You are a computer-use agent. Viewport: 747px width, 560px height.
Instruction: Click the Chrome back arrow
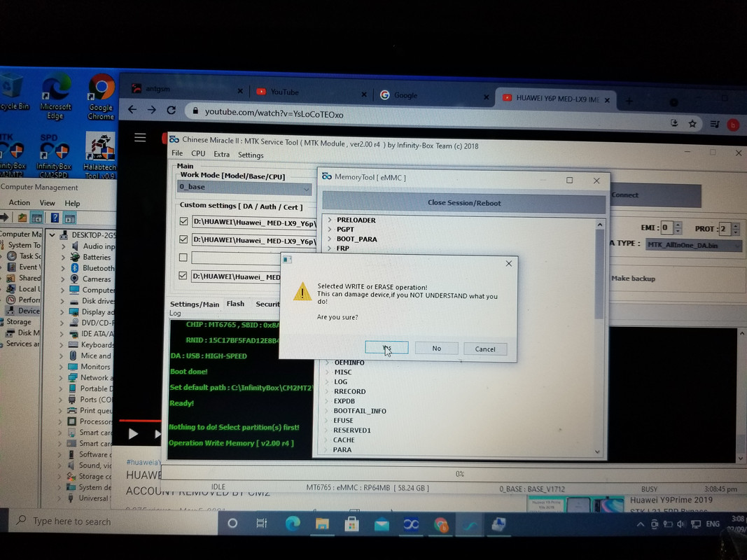(132, 109)
